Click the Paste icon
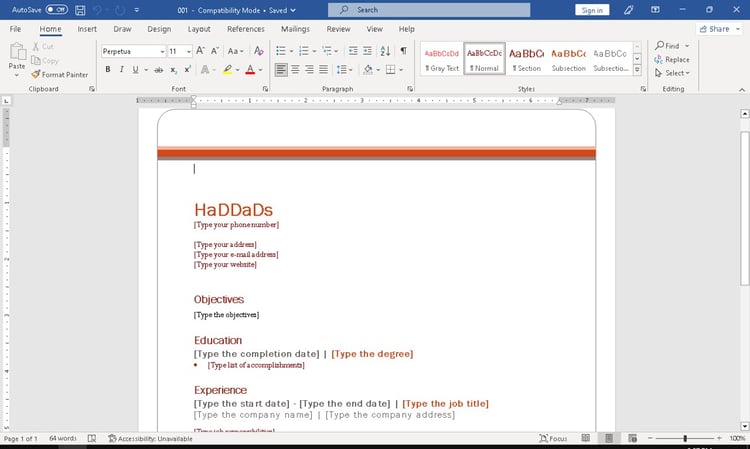The image size is (750, 449). click(x=17, y=52)
